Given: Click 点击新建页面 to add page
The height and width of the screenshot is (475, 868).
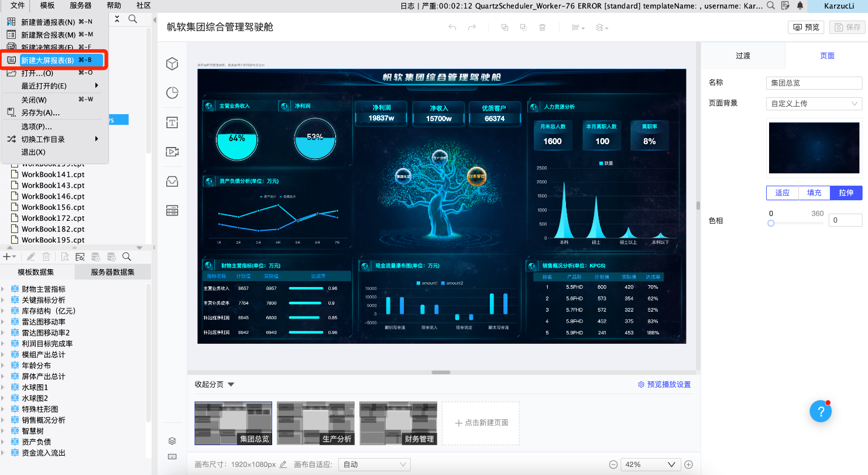Looking at the screenshot, I should click(x=481, y=423).
